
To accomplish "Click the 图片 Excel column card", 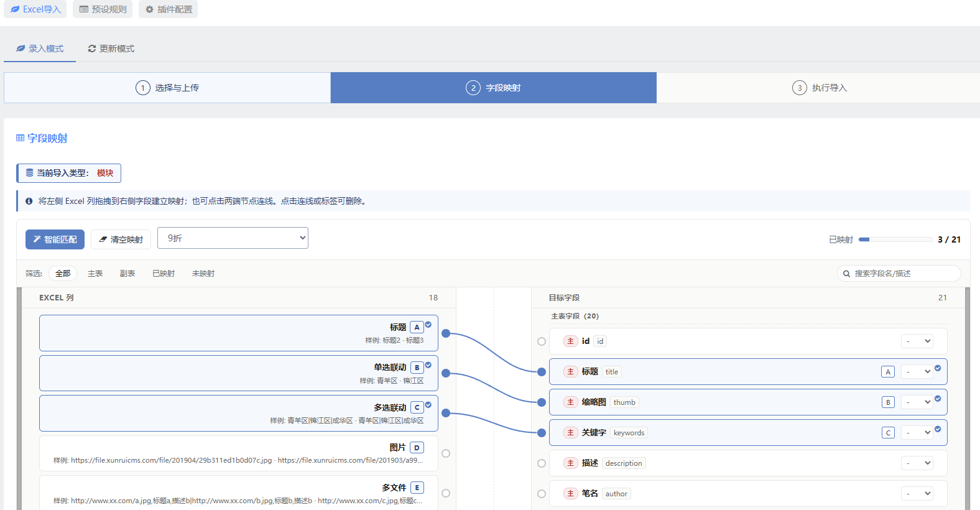I will point(239,453).
